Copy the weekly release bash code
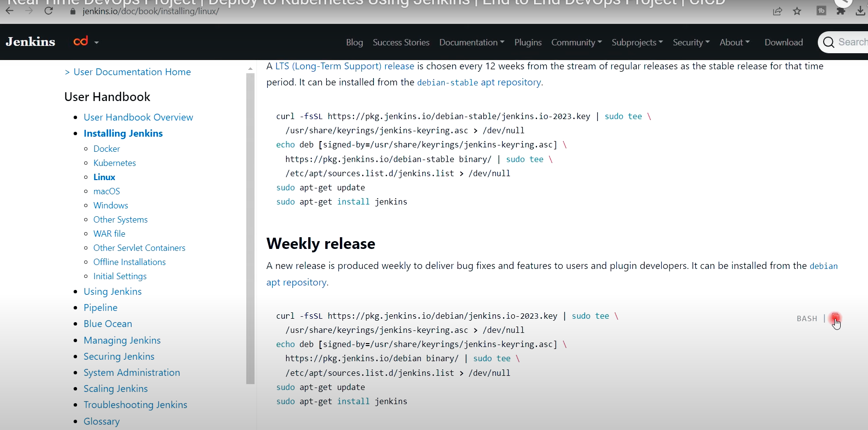This screenshot has width=868, height=430. tap(835, 318)
